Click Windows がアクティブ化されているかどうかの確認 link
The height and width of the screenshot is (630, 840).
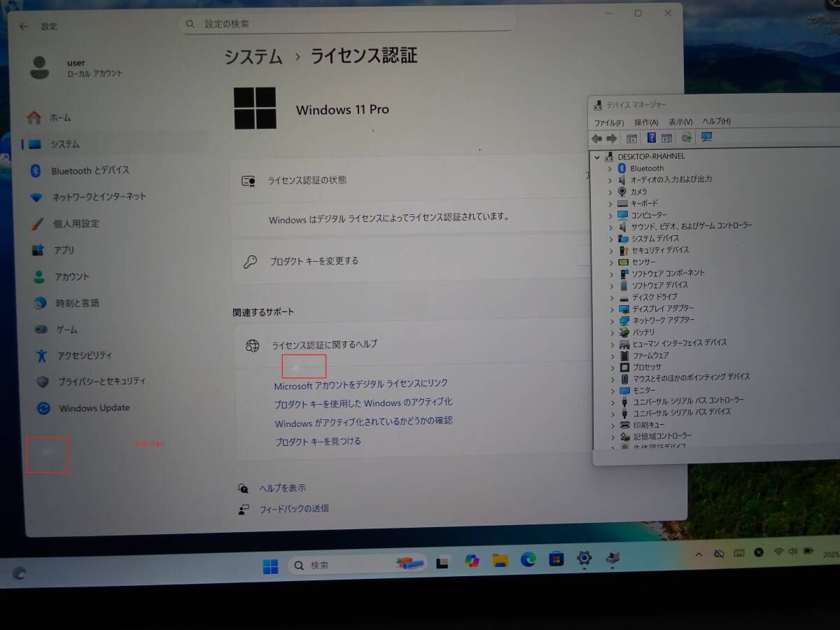[x=364, y=422]
